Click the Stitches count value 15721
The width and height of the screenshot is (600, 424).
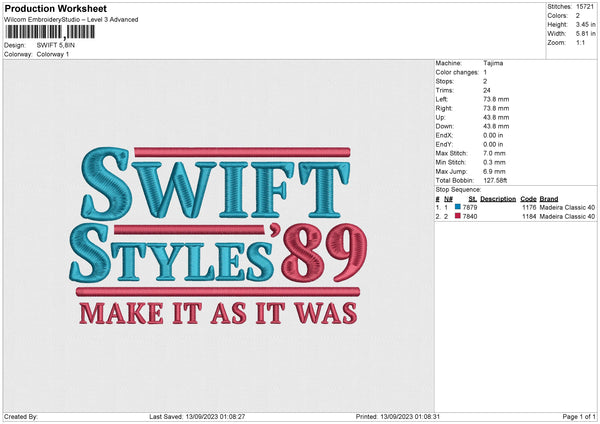click(x=586, y=8)
